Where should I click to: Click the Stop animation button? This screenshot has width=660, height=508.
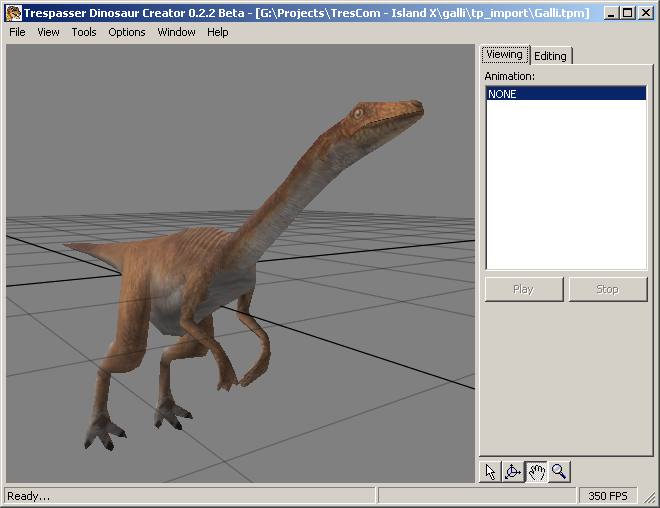[607, 289]
